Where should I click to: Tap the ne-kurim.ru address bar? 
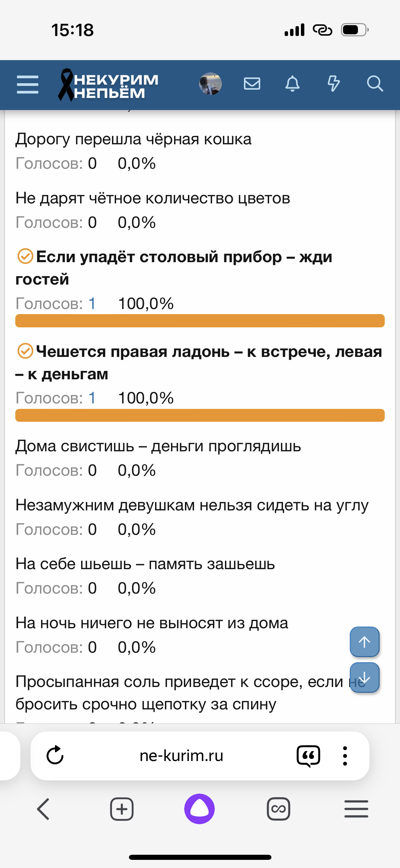pos(182,756)
